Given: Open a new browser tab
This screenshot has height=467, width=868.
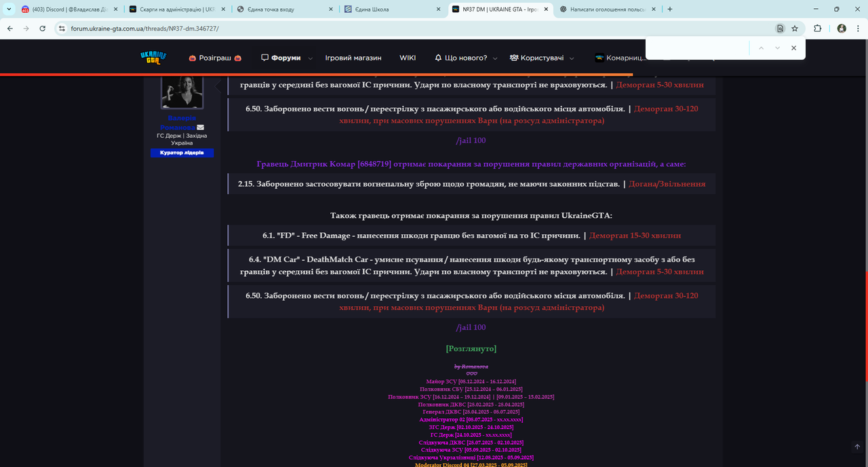Looking at the screenshot, I should click(x=670, y=10).
